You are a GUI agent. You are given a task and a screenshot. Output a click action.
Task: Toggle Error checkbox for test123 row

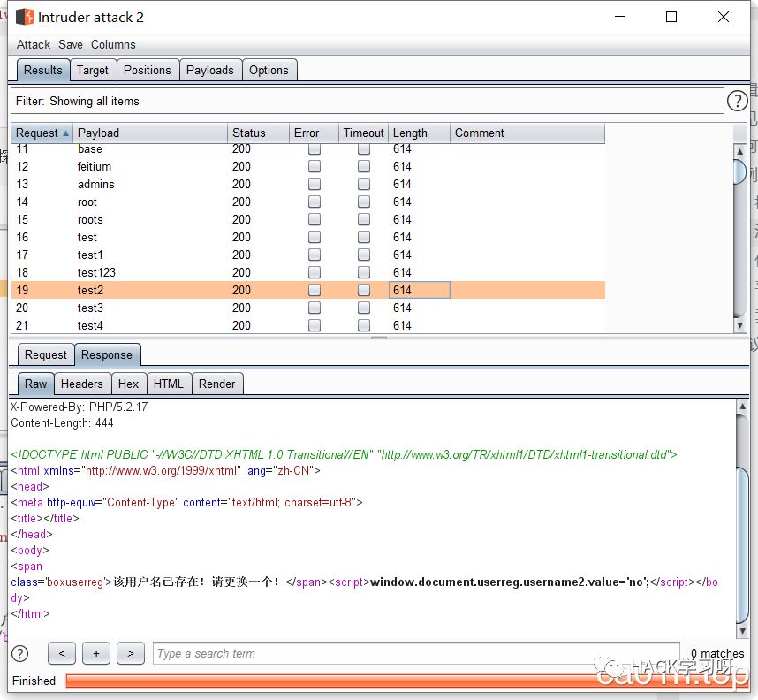click(315, 273)
